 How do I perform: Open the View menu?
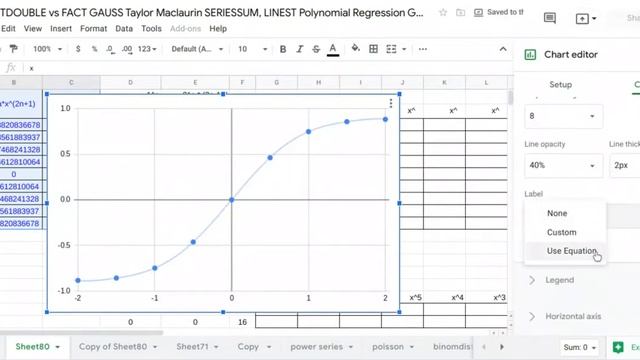(x=33, y=29)
